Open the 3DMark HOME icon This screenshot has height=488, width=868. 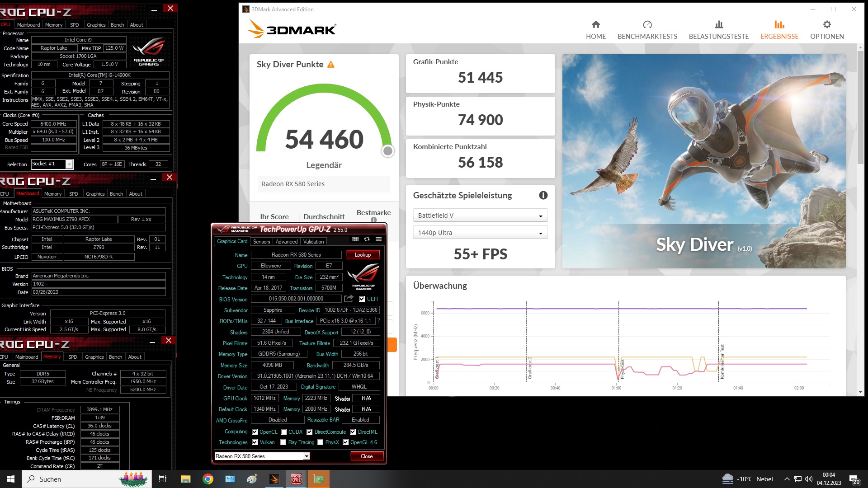click(x=596, y=24)
